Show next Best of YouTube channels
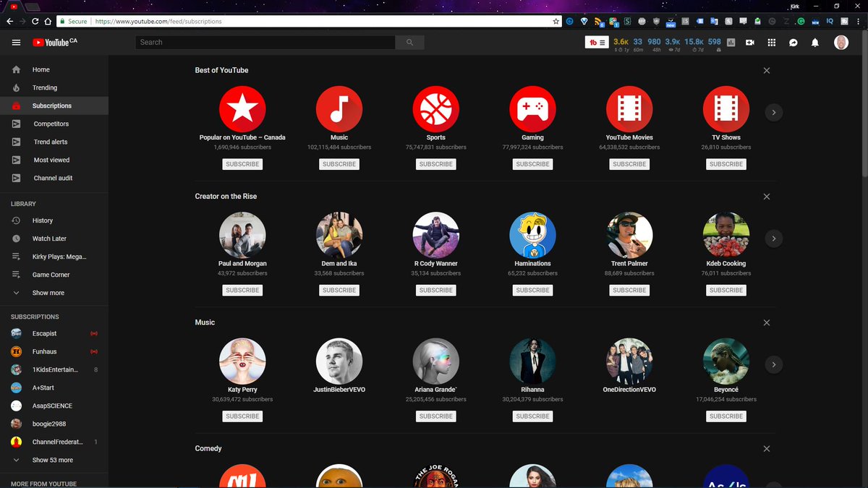The width and height of the screenshot is (868, 488). pyautogui.click(x=774, y=112)
